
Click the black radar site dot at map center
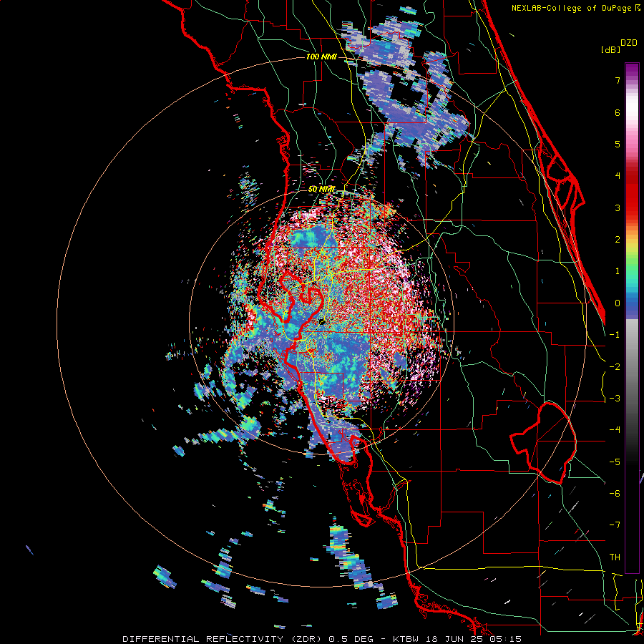[x=322, y=322]
